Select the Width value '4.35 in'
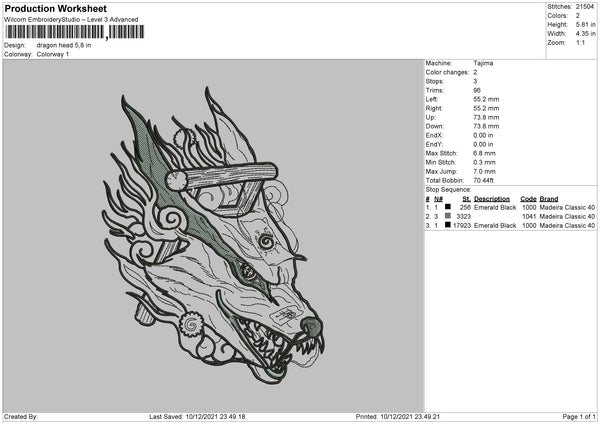The image size is (600, 424). coord(585,34)
